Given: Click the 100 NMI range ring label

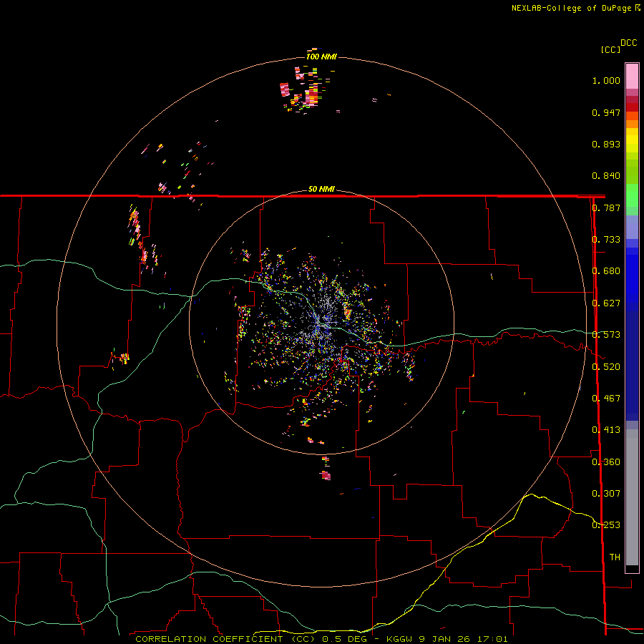Looking at the screenshot, I should coord(321,57).
